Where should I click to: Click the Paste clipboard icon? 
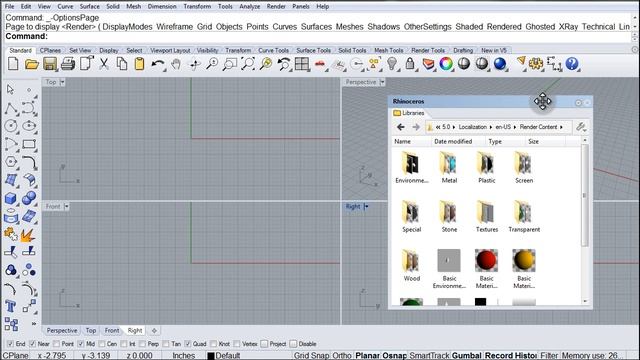tap(140, 64)
